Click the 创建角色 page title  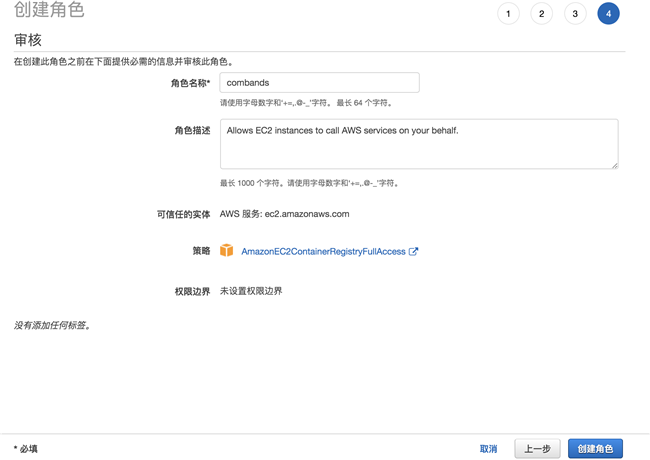(x=49, y=10)
